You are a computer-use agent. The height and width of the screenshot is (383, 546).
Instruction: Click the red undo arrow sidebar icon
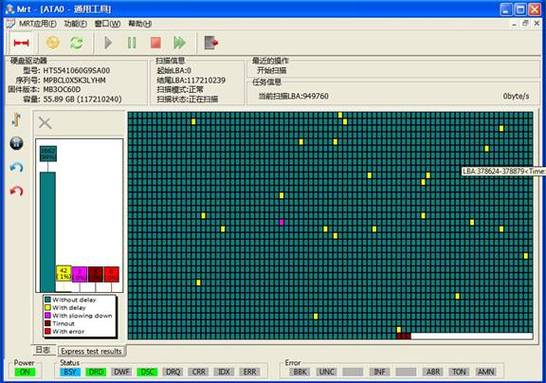16,191
